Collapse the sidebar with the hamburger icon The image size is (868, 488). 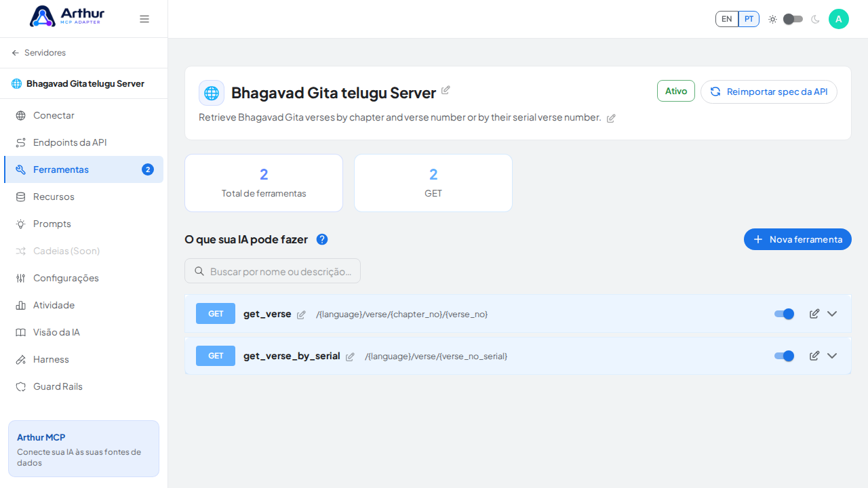144,19
